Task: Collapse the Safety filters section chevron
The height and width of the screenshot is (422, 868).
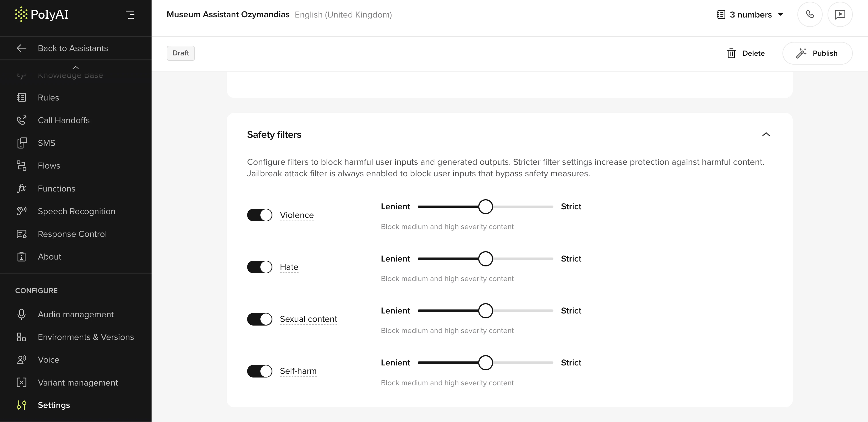Action: [x=766, y=134]
